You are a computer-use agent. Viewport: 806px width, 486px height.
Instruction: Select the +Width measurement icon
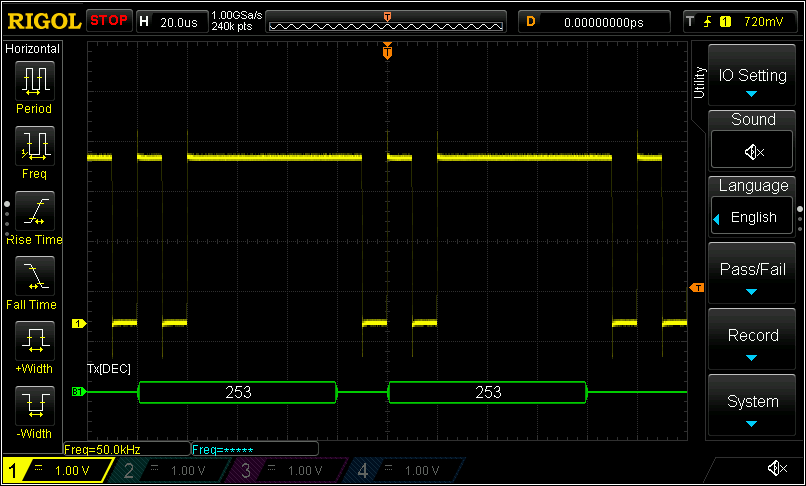pos(34,341)
